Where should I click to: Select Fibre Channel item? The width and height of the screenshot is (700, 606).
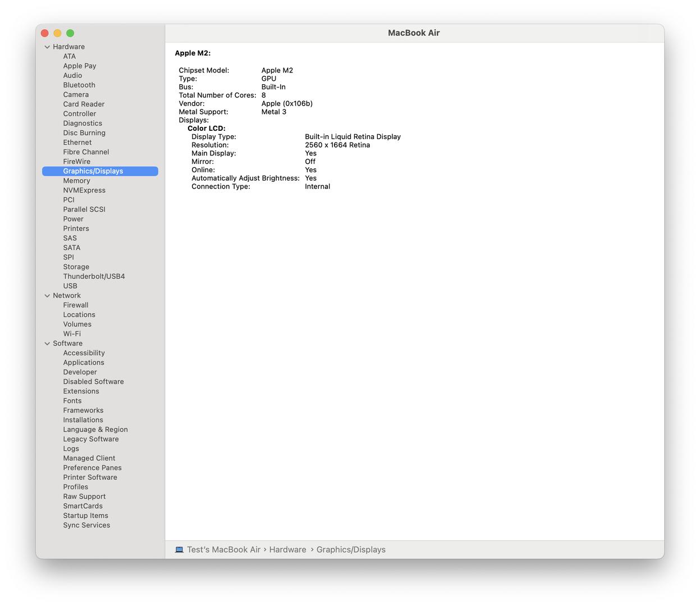(86, 152)
